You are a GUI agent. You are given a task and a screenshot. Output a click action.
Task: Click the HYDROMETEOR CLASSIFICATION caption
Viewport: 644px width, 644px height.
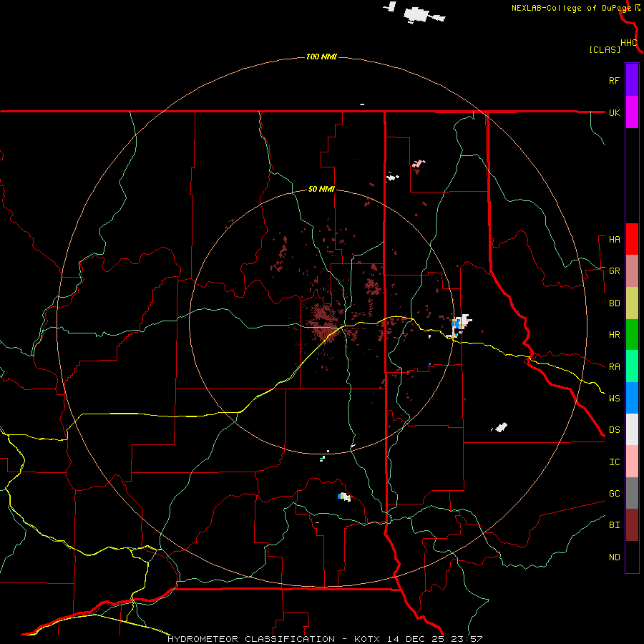pos(251,639)
